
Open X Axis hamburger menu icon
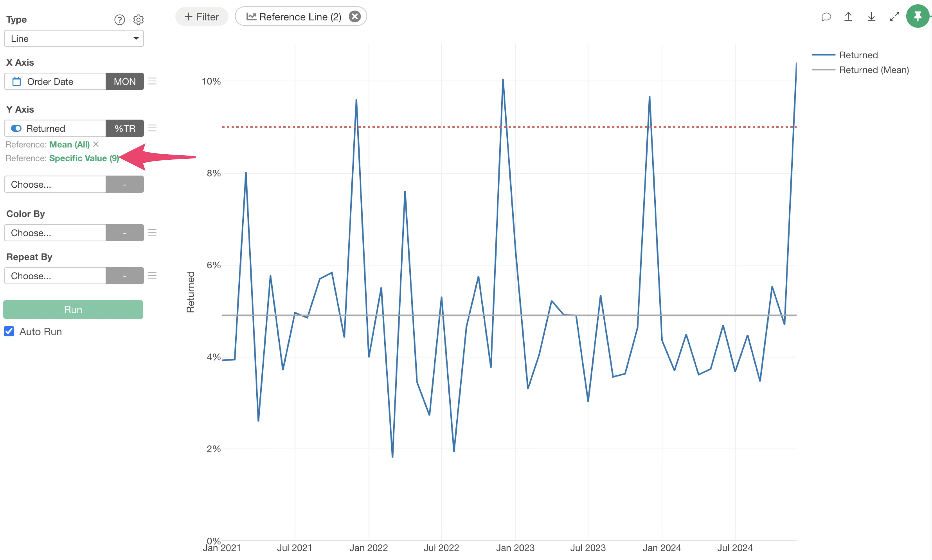tap(152, 81)
